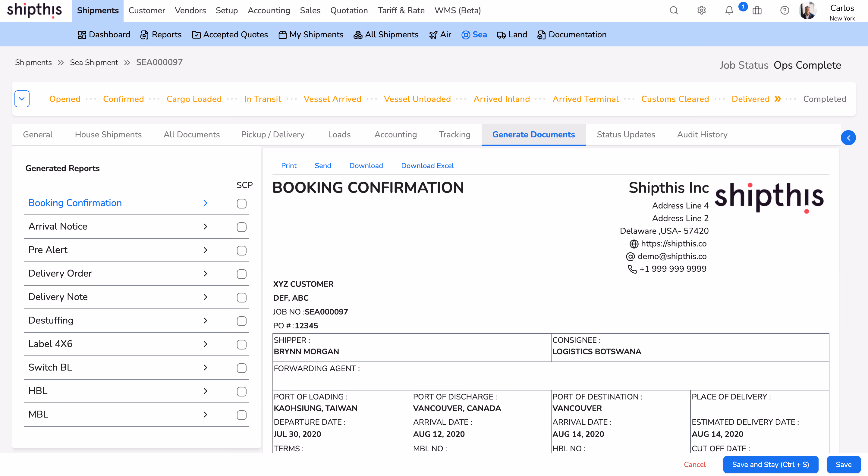Check SCP box for Delivery Note
This screenshot has width=868, height=476.
tap(242, 298)
